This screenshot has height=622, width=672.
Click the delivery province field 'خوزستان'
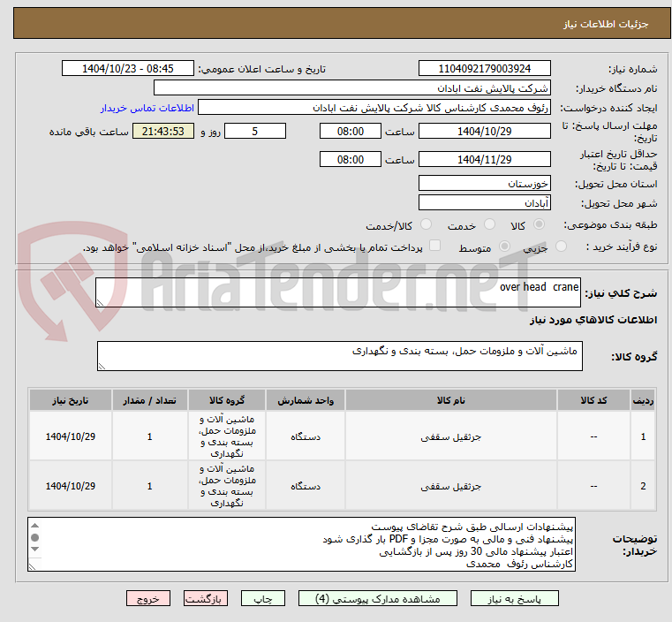coord(484,184)
